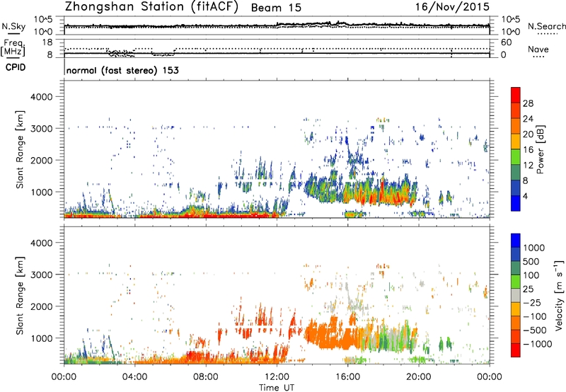Click the power panel 'Slant Range [km]' label

20,149
